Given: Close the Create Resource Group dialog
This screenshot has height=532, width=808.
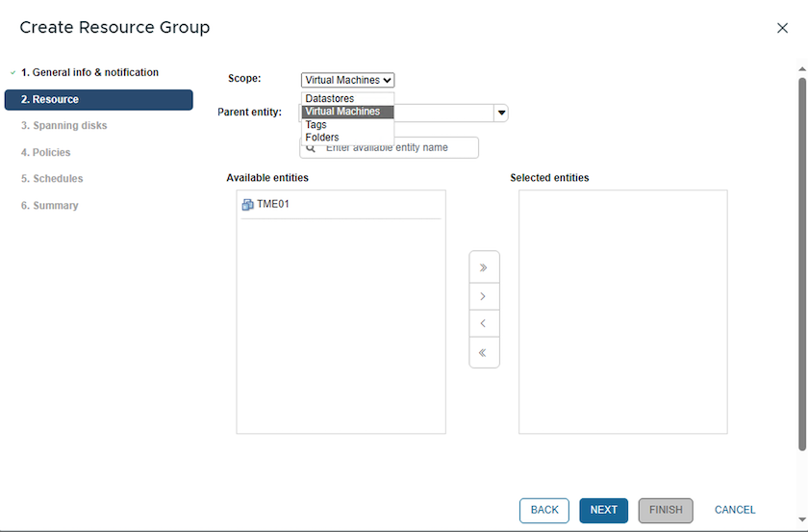Looking at the screenshot, I should point(782,28).
